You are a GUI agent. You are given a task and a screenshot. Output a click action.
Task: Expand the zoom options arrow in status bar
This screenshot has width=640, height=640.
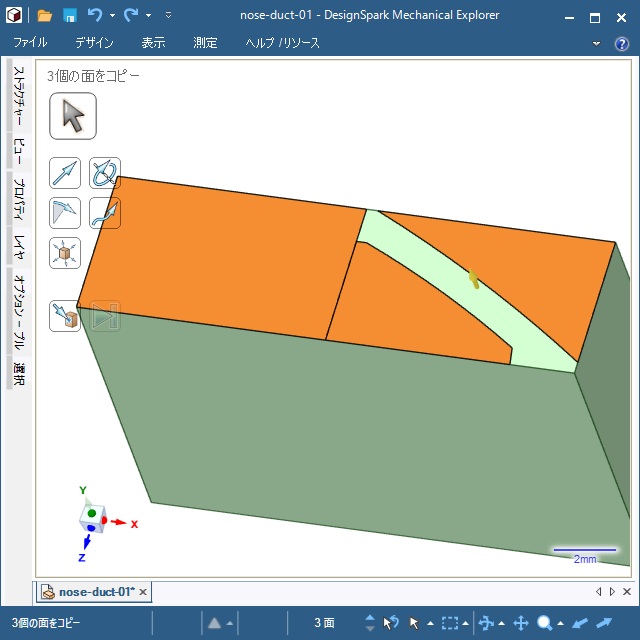(561, 623)
